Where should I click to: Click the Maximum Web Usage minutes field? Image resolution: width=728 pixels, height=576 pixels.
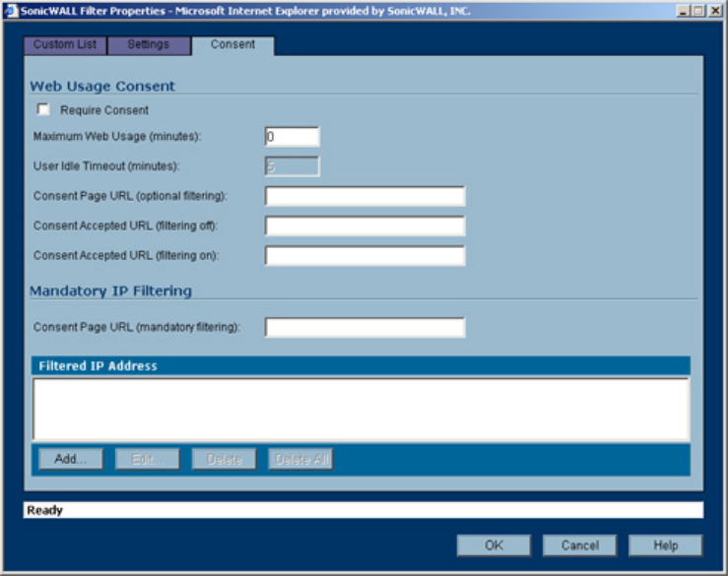[x=292, y=137]
